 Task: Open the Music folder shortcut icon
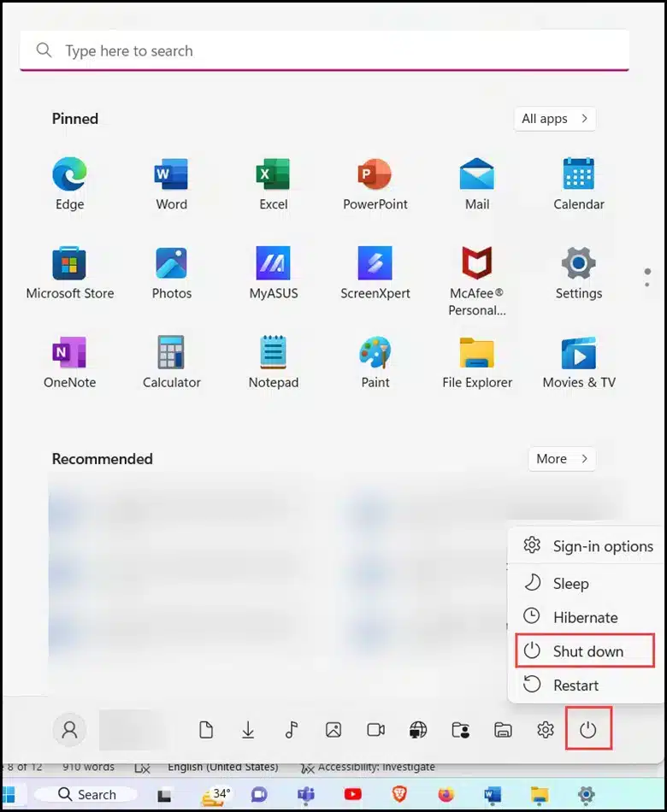tap(292, 730)
